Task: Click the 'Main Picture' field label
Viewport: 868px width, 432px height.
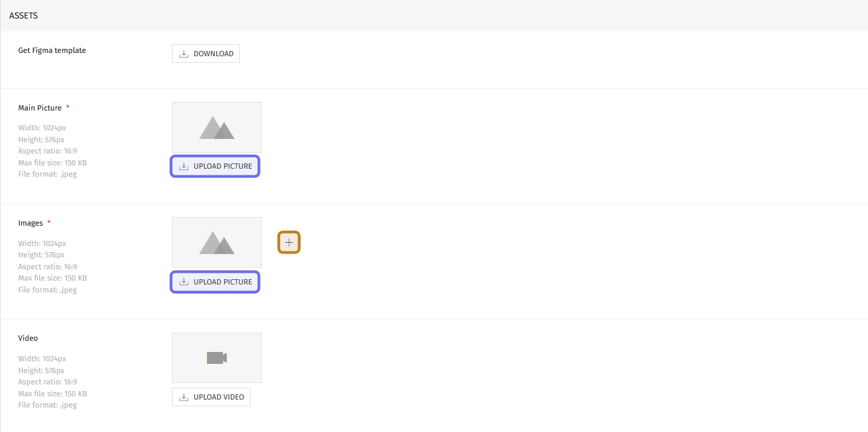Action: (40, 108)
